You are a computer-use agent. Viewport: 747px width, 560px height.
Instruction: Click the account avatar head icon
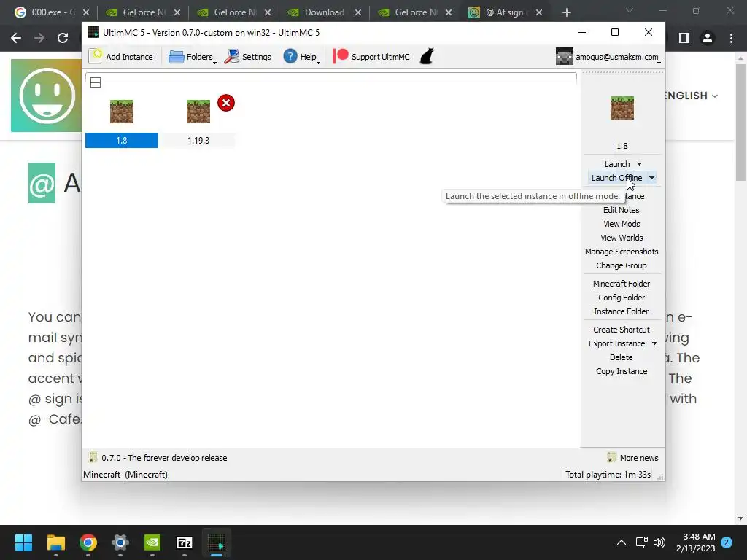tap(565, 57)
